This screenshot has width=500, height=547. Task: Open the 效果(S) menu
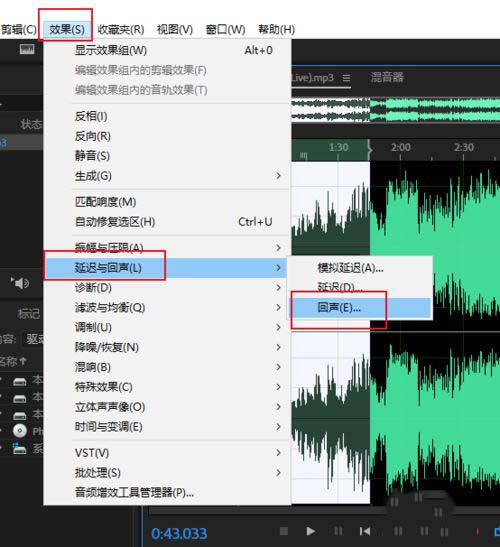point(67,29)
